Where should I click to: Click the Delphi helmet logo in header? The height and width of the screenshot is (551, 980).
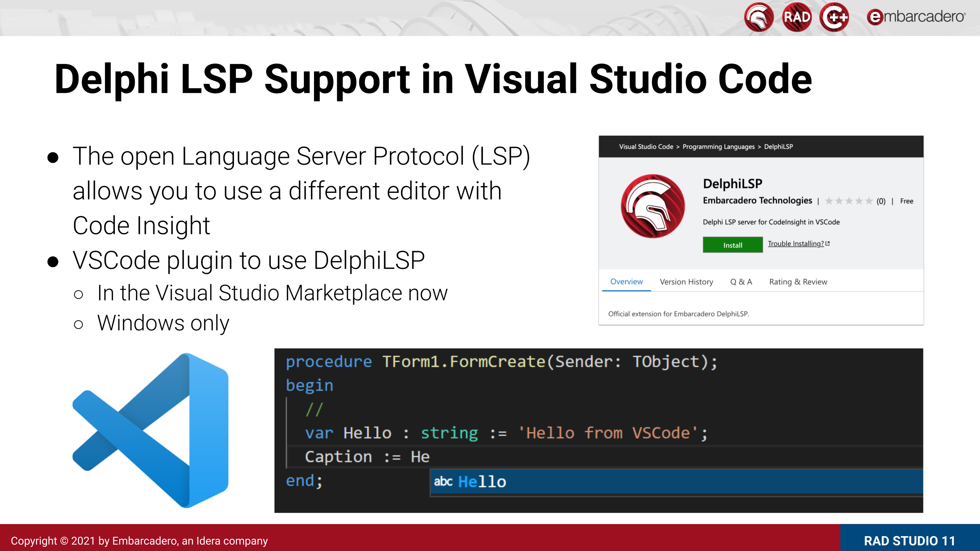tap(759, 17)
